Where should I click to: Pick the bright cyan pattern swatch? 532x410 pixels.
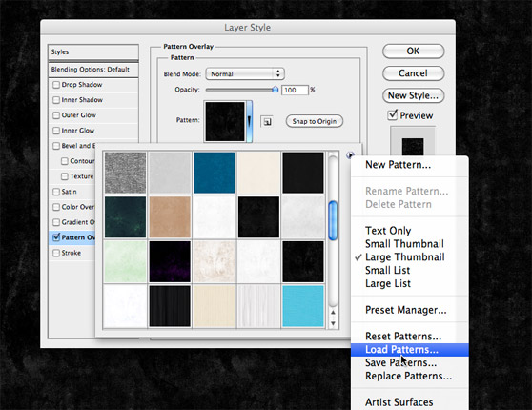(x=303, y=306)
